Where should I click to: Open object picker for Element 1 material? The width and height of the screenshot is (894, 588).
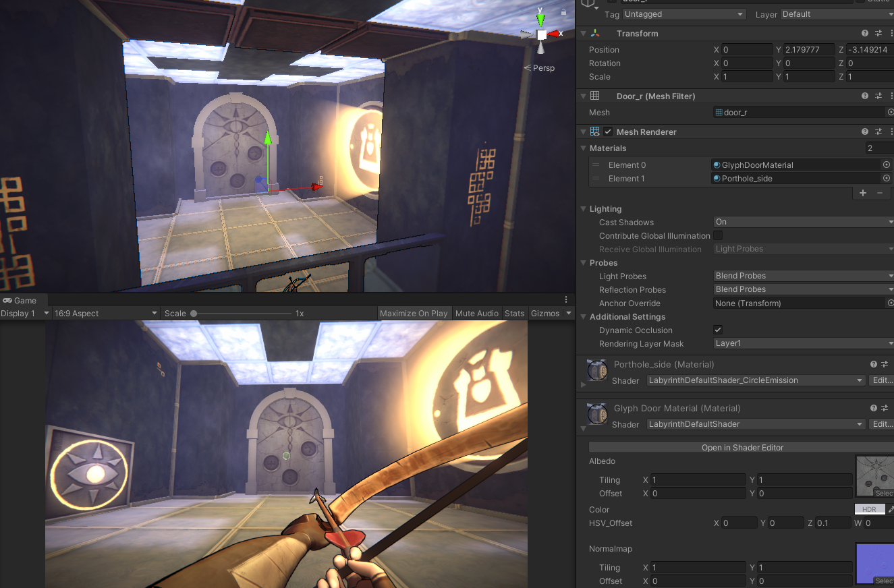tap(887, 178)
